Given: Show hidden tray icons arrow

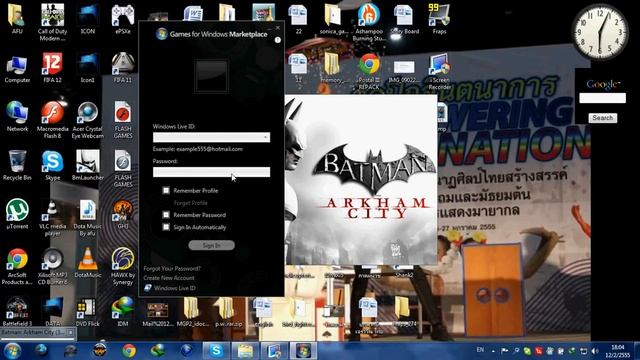Looking at the screenshot, I should [493, 351].
